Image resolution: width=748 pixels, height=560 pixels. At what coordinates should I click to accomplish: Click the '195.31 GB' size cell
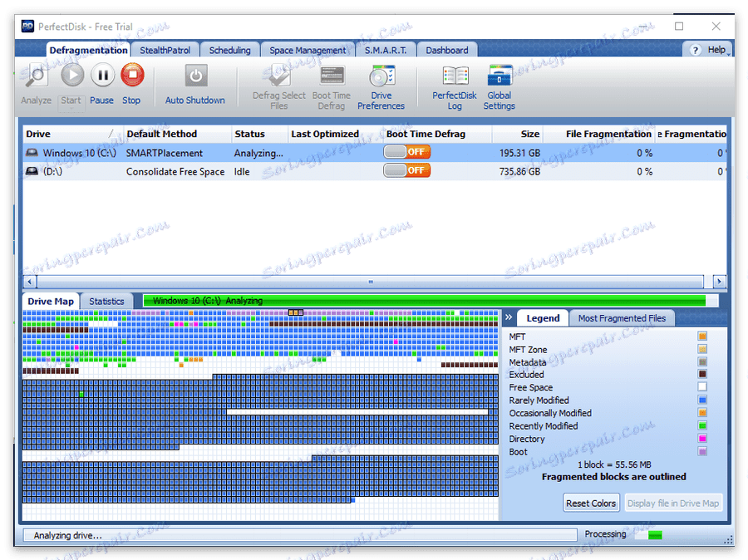point(519,153)
